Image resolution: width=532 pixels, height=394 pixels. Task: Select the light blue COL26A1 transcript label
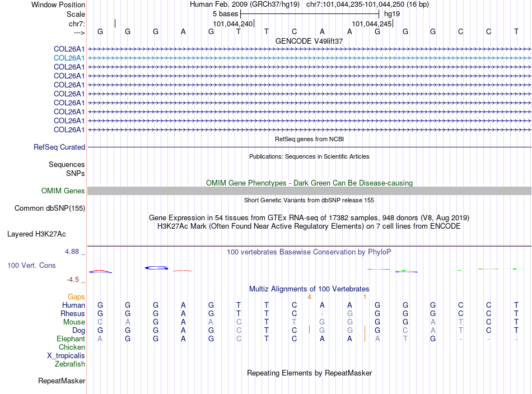click(69, 58)
